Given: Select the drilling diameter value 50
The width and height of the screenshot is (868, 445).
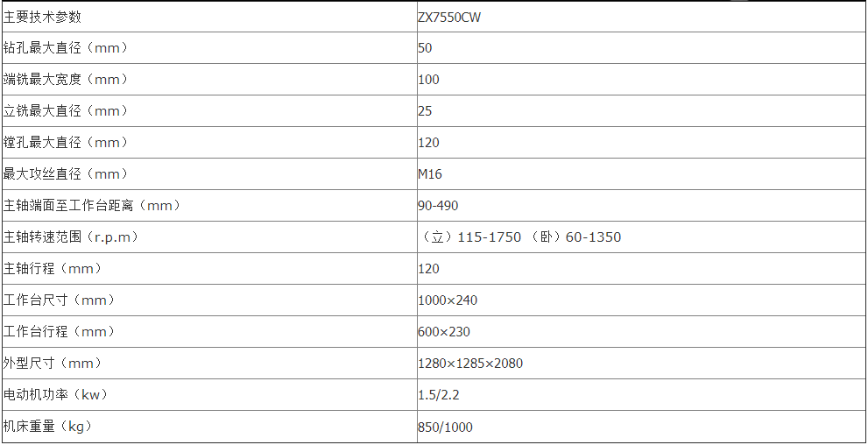Looking at the screenshot, I should [425, 48].
